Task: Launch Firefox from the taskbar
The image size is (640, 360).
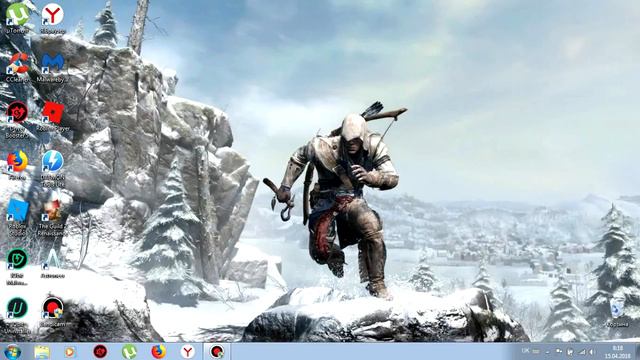Action: tap(158, 351)
